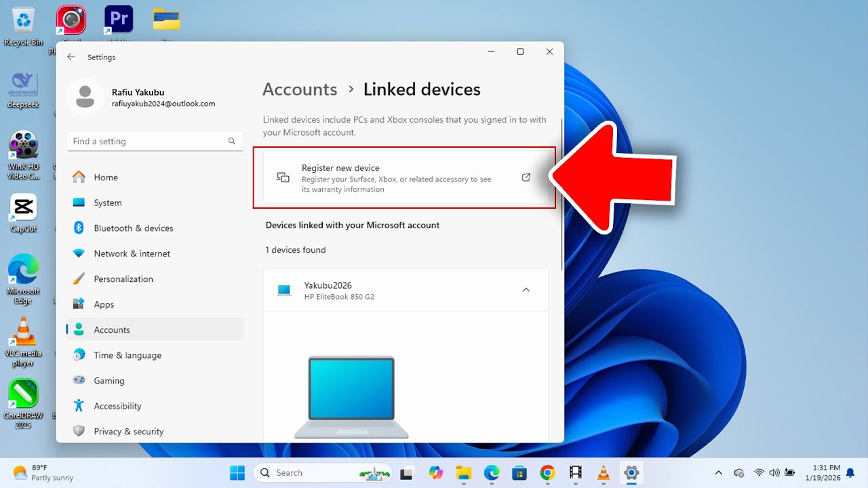Collapse the Yakubu2026 device entry
This screenshot has width=868, height=488.
tap(526, 290)
